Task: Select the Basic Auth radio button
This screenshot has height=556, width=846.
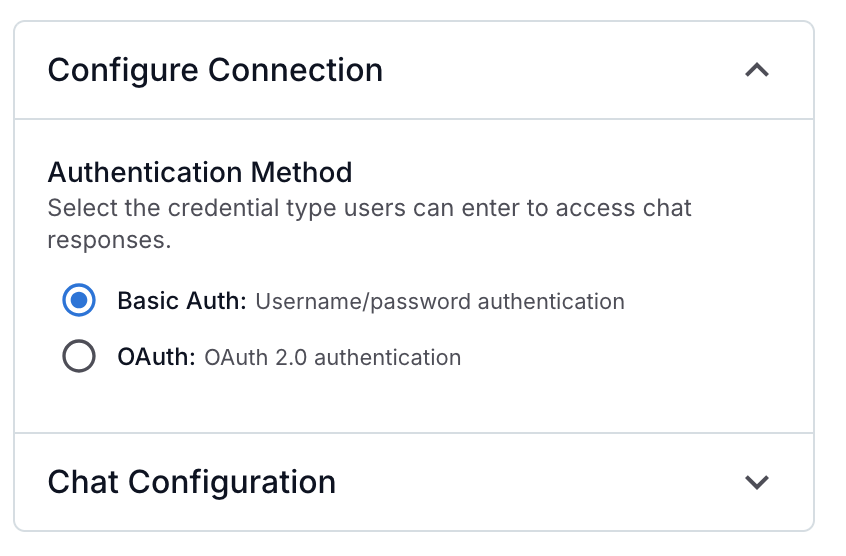Action: click(79, 301)
